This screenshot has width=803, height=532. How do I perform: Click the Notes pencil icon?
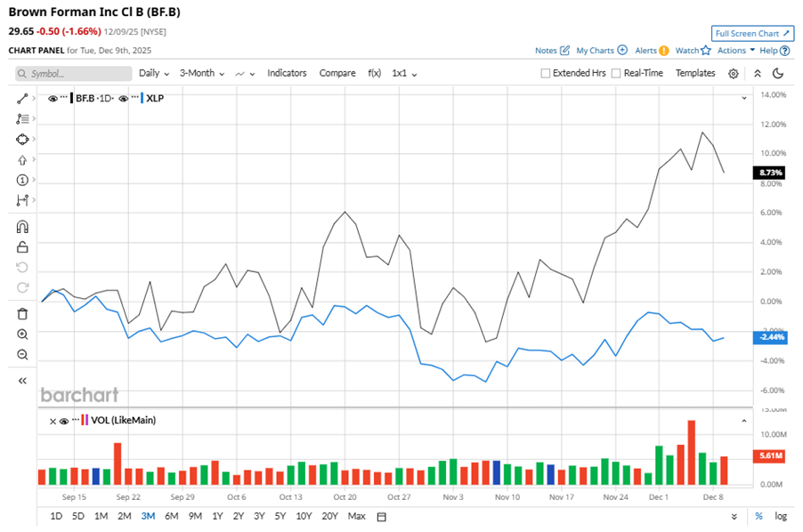pos(564,50)
